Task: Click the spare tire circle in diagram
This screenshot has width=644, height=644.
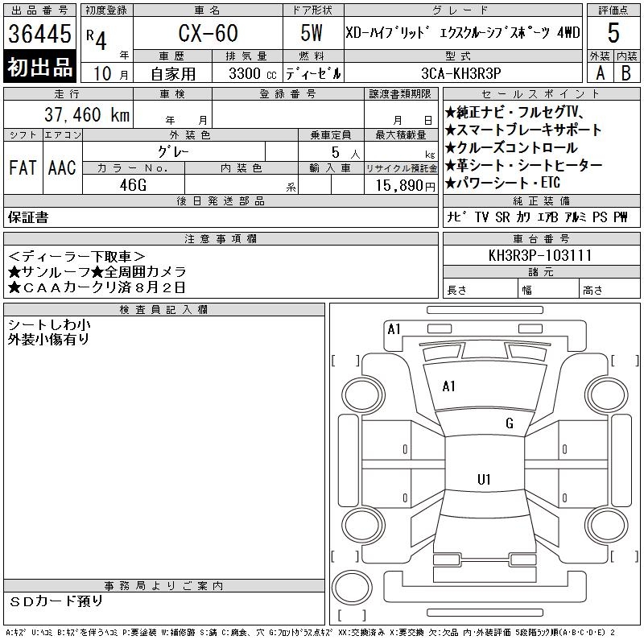Action: coord(352,587)
